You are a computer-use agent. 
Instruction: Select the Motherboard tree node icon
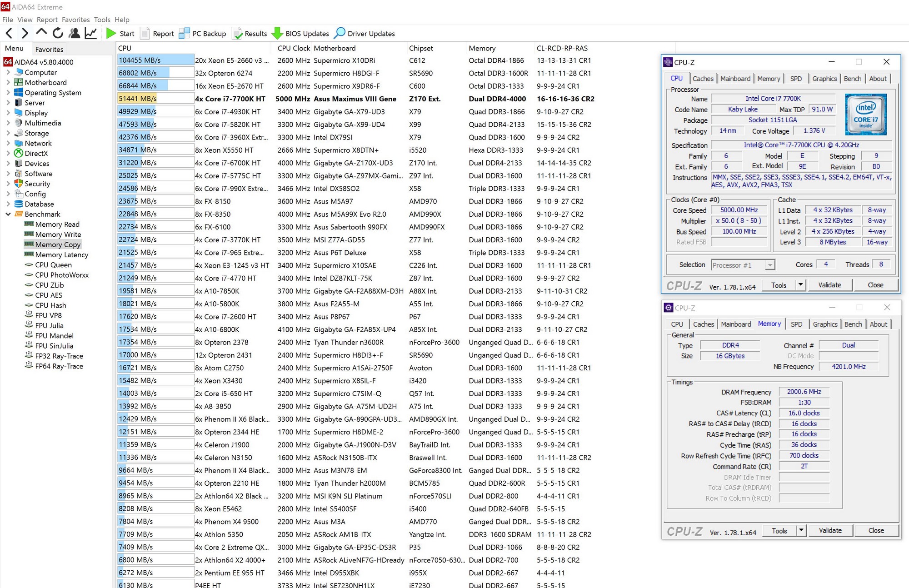(x=19, y=82)
